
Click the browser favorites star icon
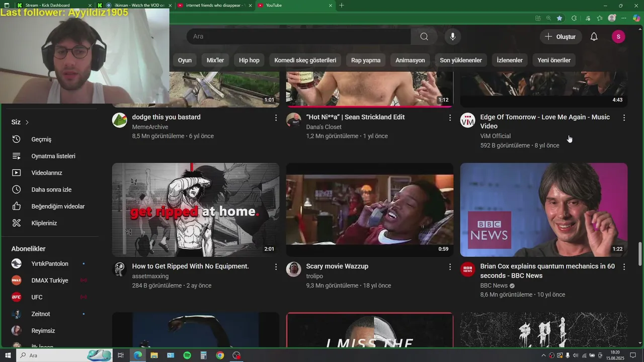pyautogui.click(x=559, y=18)
